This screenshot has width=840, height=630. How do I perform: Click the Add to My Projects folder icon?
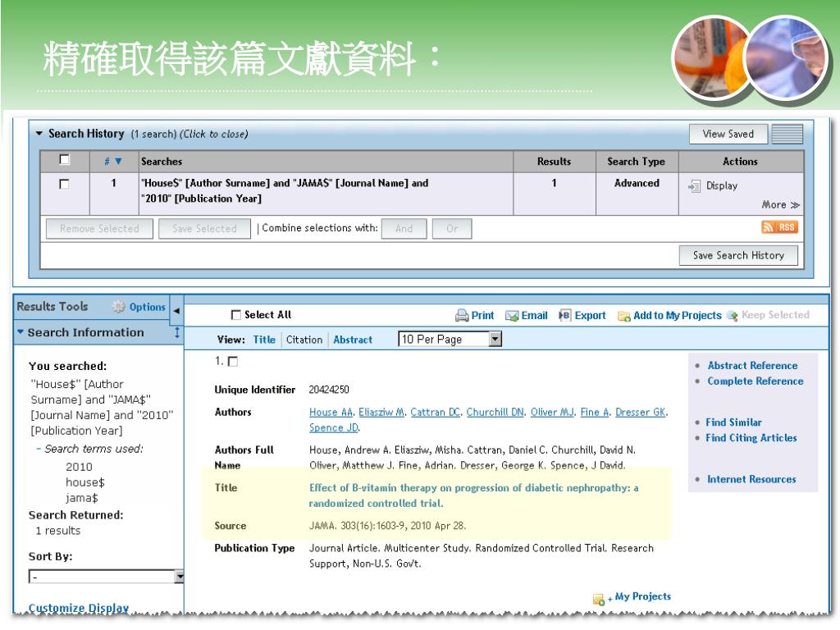pos(623,316)
